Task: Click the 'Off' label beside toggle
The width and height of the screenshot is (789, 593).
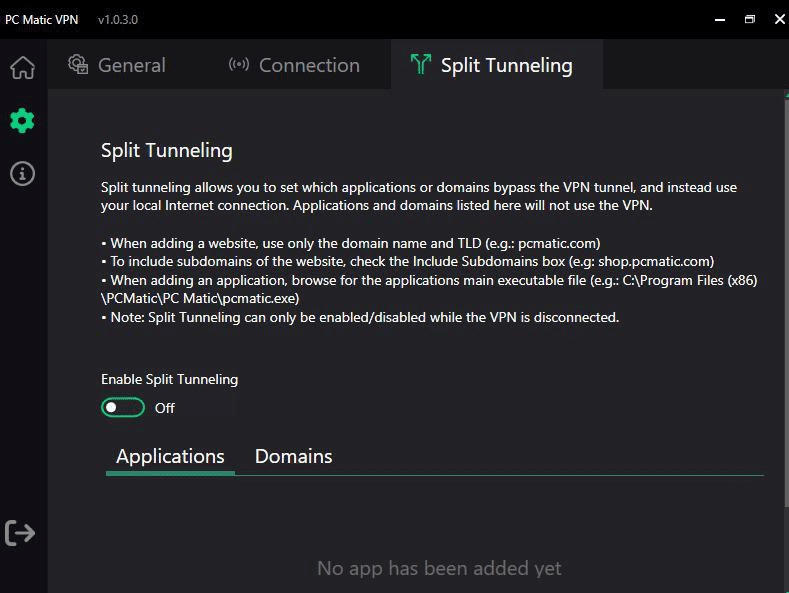Action: click(165, 408)
